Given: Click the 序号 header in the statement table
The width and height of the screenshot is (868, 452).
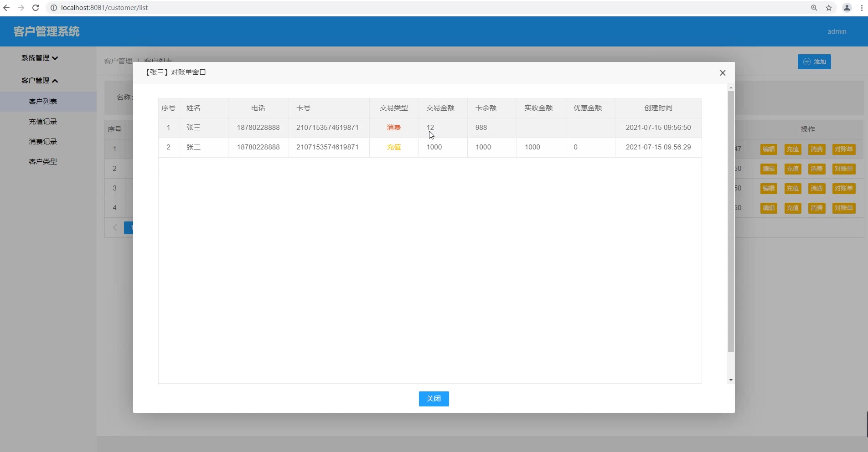Looking at the screenshot, I should click(168, 108).
